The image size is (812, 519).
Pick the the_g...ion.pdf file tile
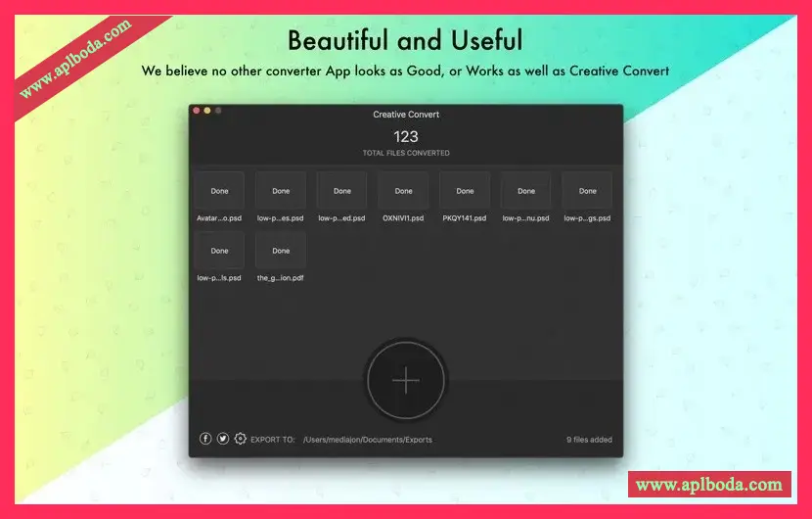pos(281,251)
